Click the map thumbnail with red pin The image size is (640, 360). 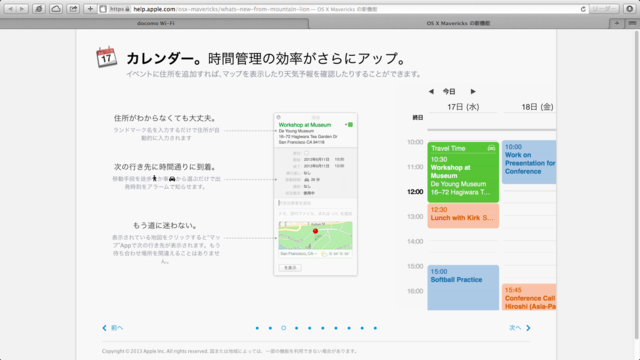[316, 236]
